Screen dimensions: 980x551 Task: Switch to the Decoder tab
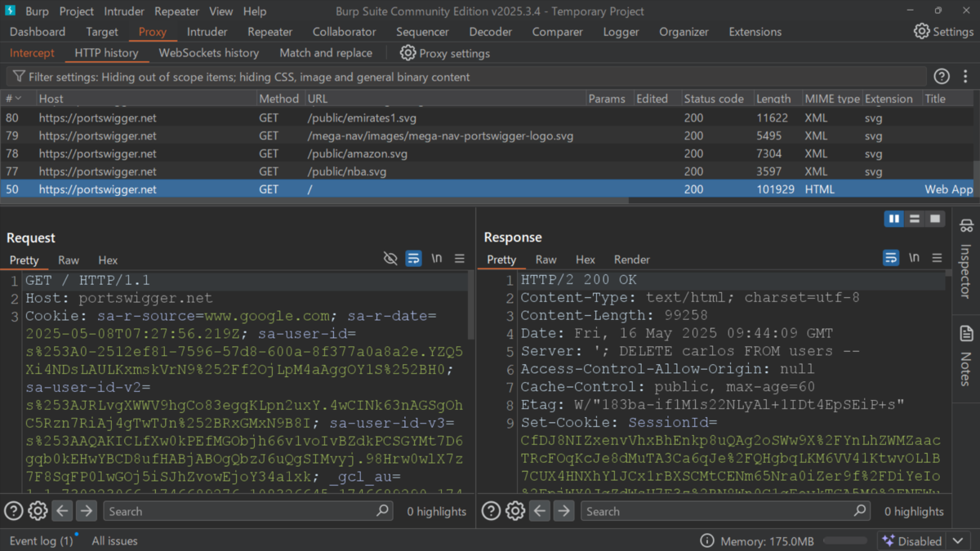pos(490,32)
